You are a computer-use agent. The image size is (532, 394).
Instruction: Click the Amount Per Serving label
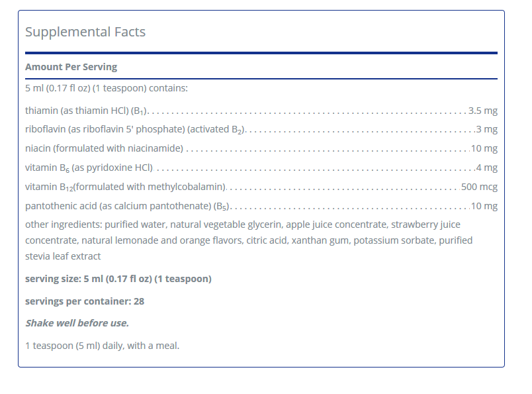click(x=71, y=67)
